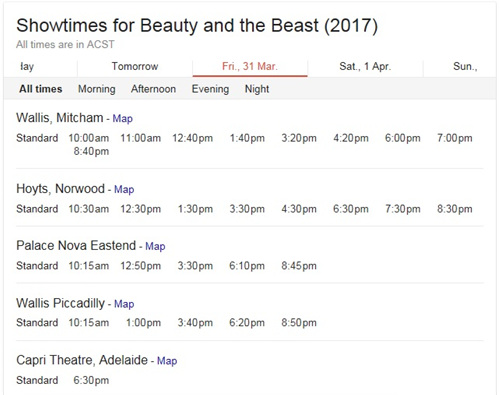This screenshot has height=395, width=500.
Task: Select 6:30pm at Capri Theatre, Adelaide
Action: 91,381
